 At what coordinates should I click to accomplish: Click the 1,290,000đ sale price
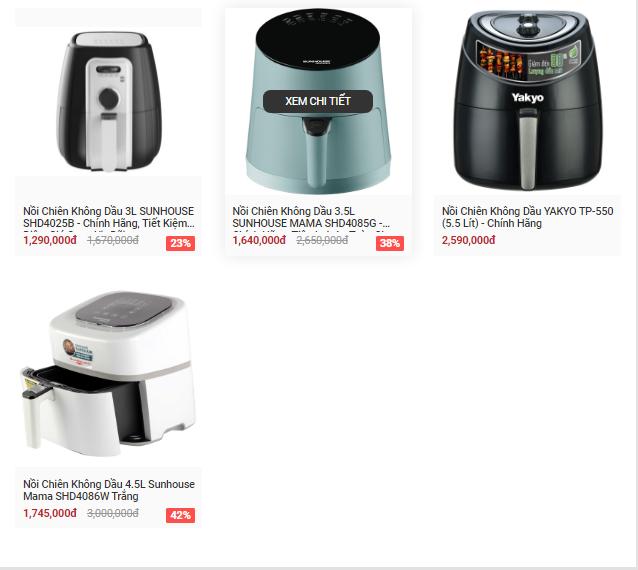[50, 240]
